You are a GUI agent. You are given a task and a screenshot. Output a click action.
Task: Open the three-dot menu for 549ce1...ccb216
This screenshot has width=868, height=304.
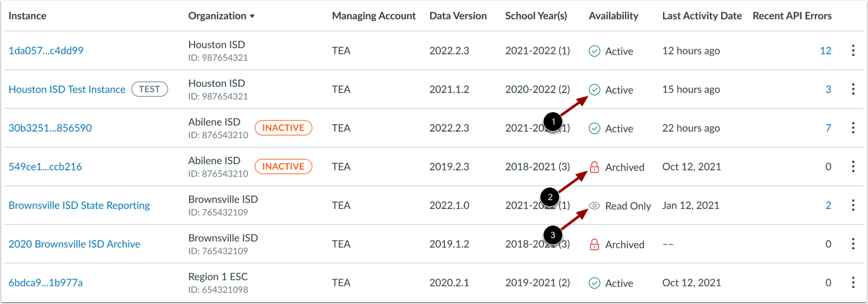click(853, 167)
